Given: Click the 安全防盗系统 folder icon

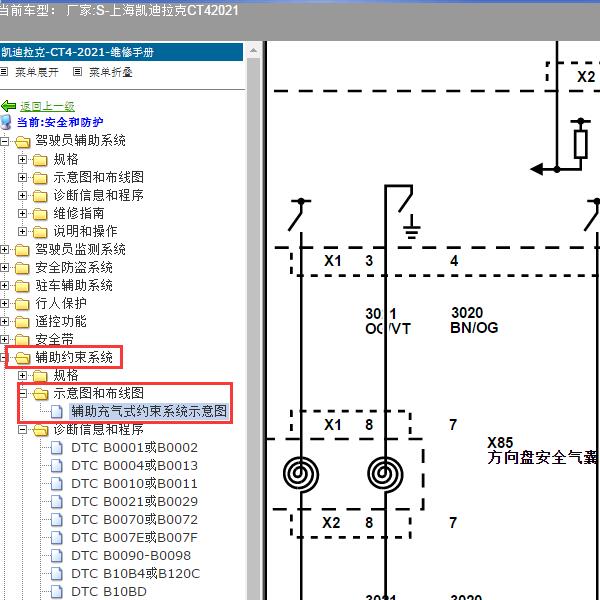Looking at the screenshot, I should 22,268.
